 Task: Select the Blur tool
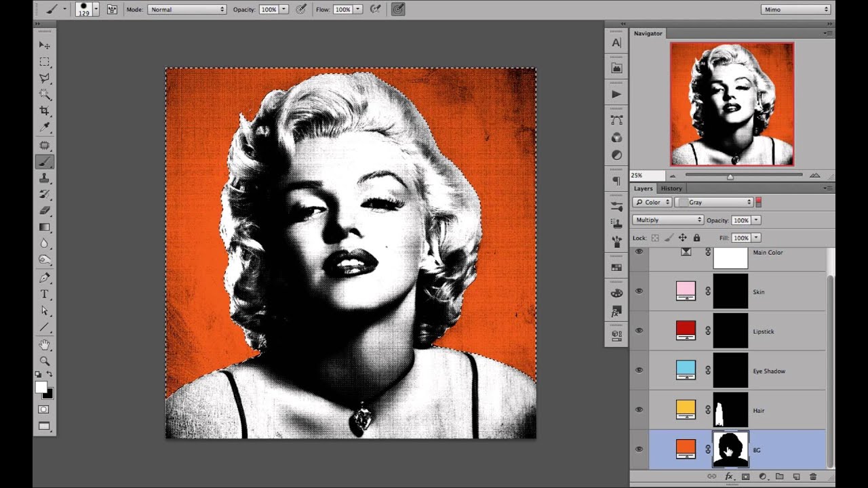coord(44,243)
